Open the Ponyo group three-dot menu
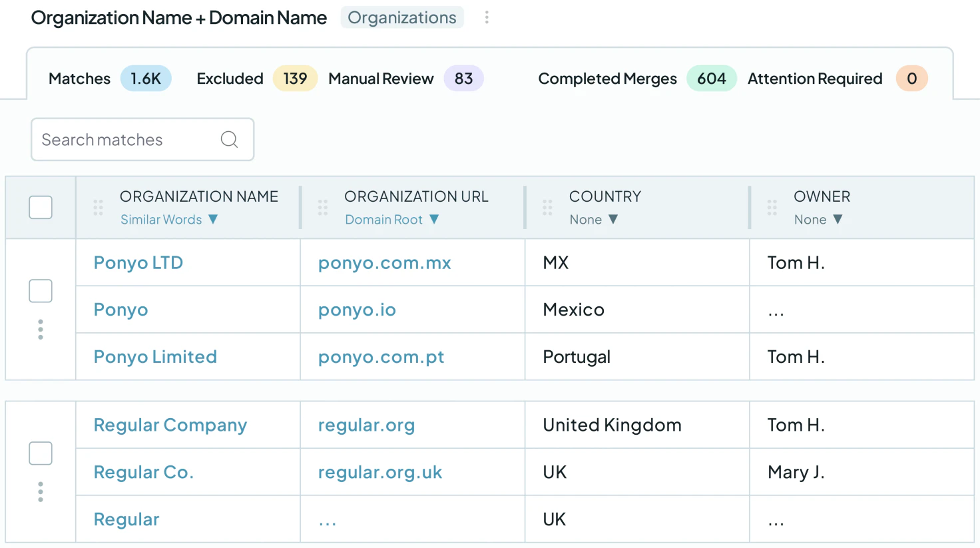The height and width of the screenshot is (548, 980). pos(41,330)
